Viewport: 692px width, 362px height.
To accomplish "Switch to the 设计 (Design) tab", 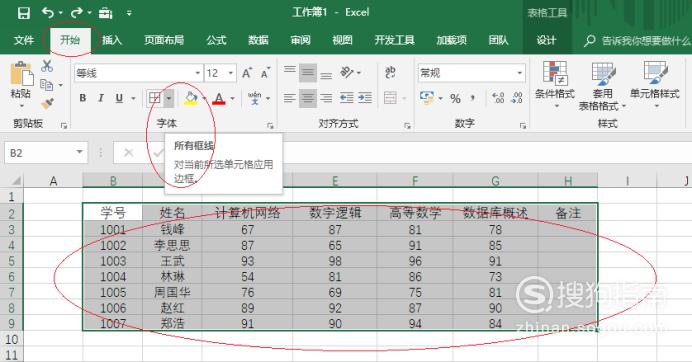I will pyautogui.click(x=546, y=40).
